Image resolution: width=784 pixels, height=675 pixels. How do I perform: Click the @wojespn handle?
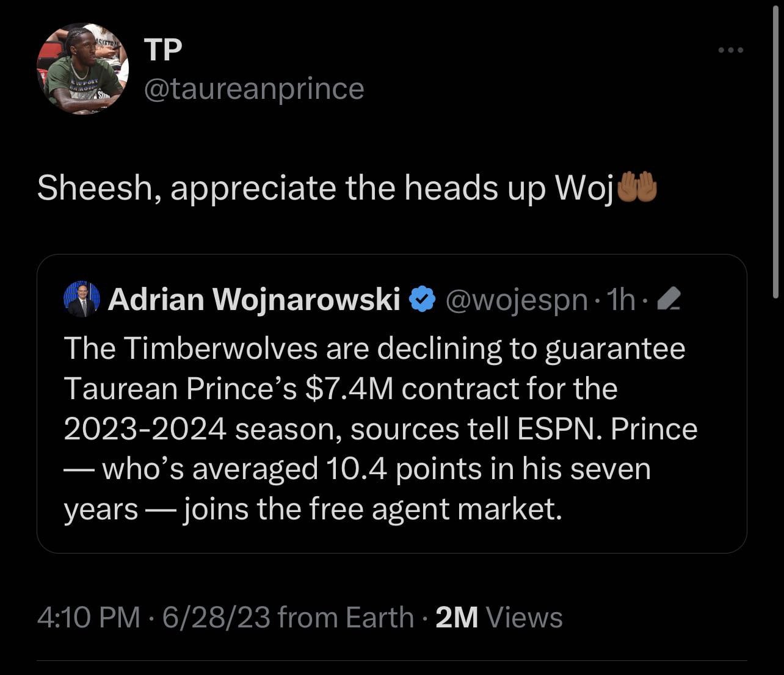(x=517, y=300)
